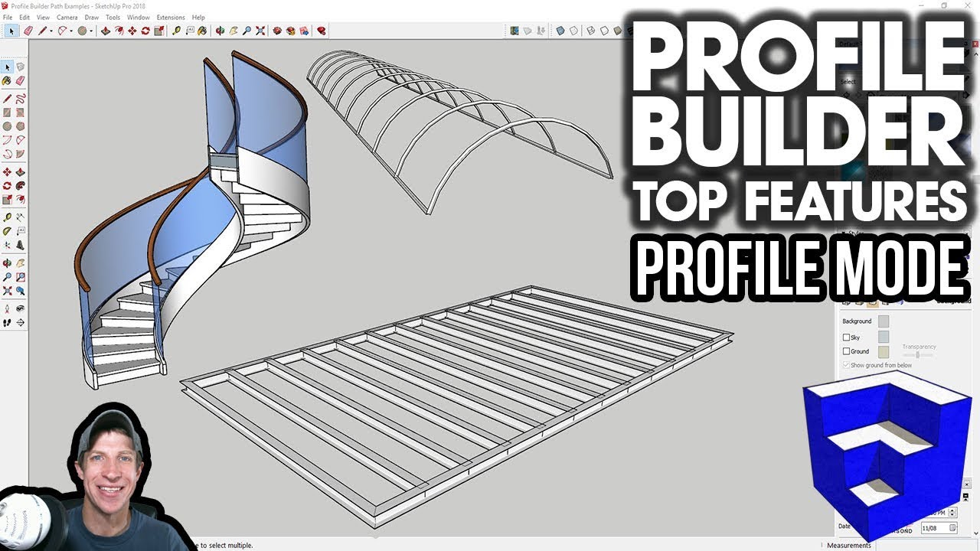Choose Polygon tool in left toolbar
The image size is (980, 551).
coord(21,126)
